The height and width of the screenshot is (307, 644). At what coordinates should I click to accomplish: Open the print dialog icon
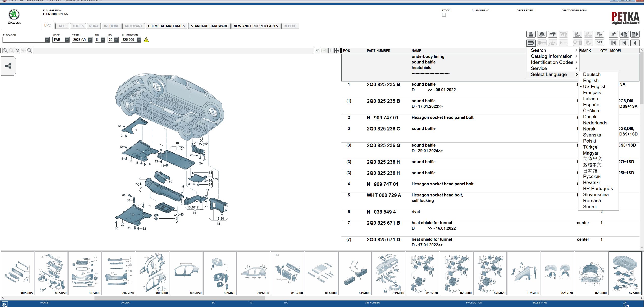[531, 34]
